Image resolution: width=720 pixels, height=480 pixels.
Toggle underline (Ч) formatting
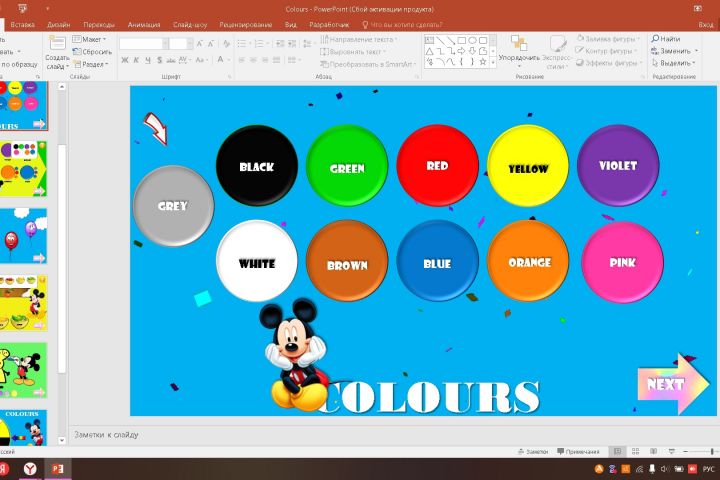[147, 60]
